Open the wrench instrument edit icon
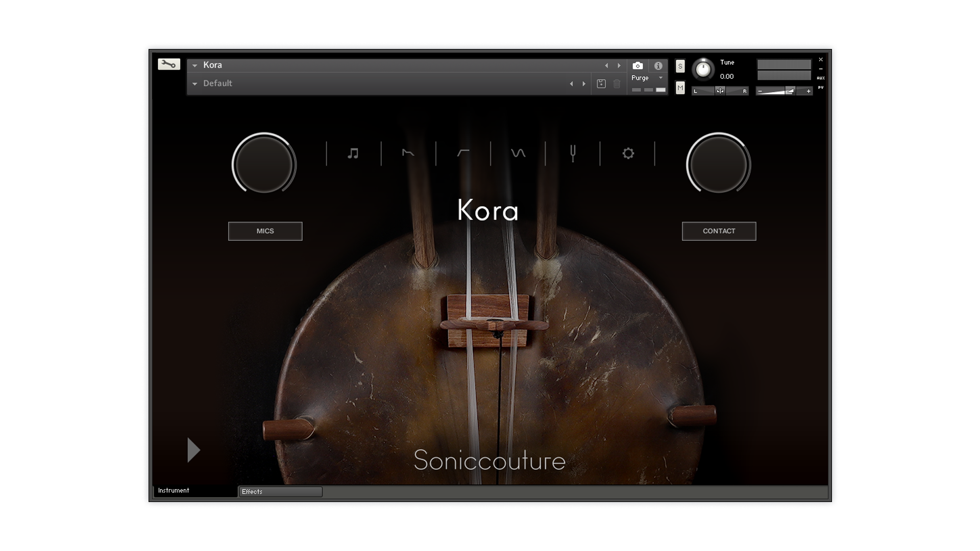Viewport: 980px width, 551px height. point(169,64)
